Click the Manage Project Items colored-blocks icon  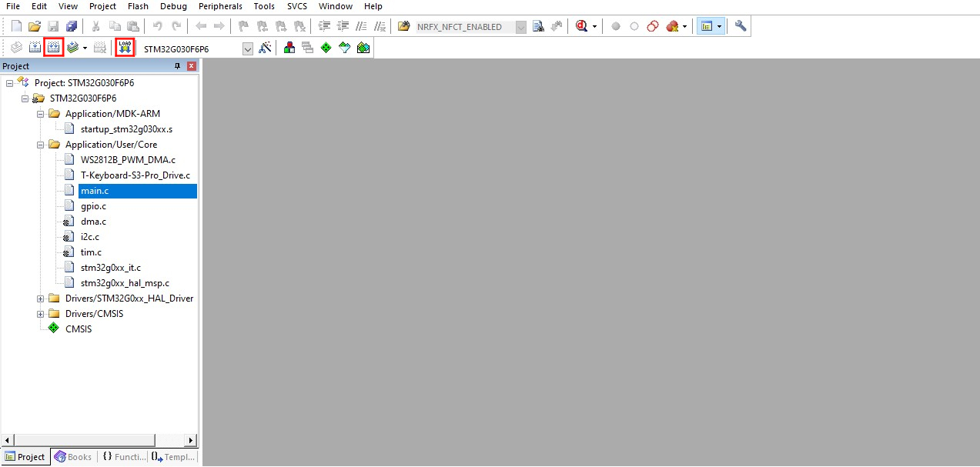click(289, 48)
